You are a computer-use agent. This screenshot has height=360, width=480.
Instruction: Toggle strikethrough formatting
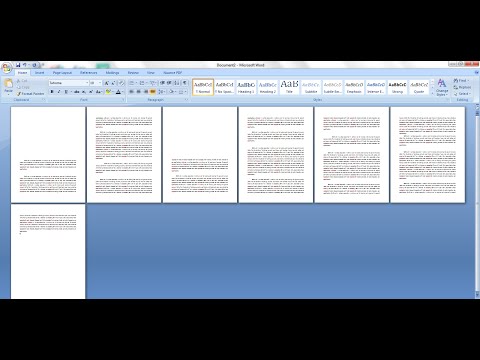(x=77, y=92)
